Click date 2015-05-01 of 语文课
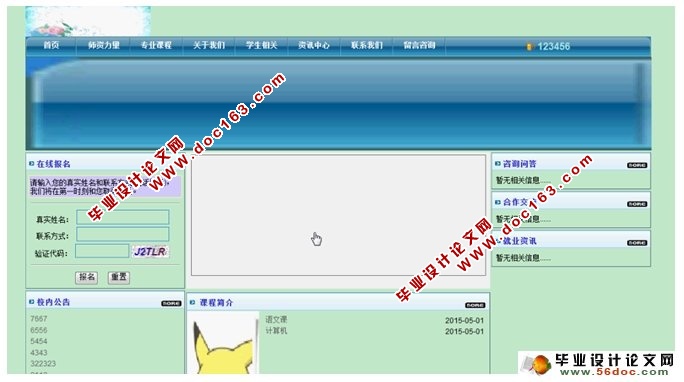Viewport: 684px width, 382px height. [465, 321]
